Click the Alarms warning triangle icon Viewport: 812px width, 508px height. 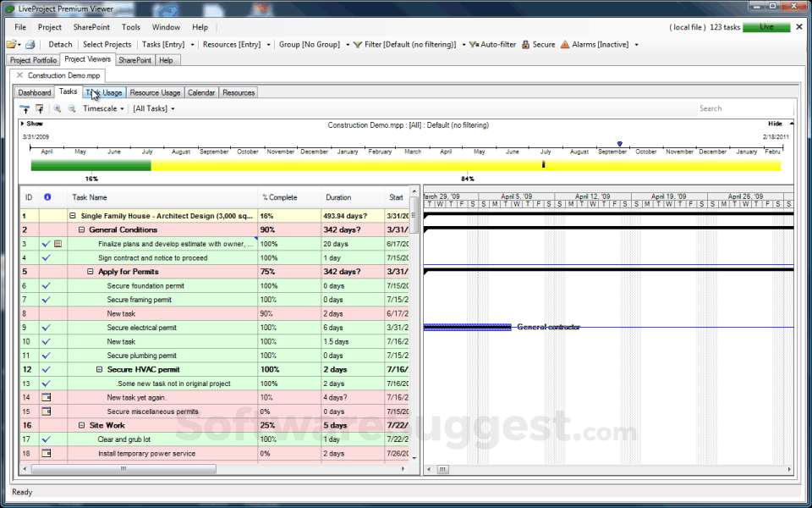[x=563, y=44]
